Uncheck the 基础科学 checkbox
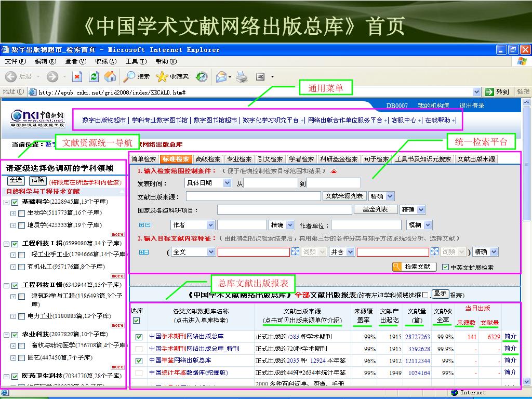Image resolution: width=532 pixels, height=399 pixels. (15, 202)
